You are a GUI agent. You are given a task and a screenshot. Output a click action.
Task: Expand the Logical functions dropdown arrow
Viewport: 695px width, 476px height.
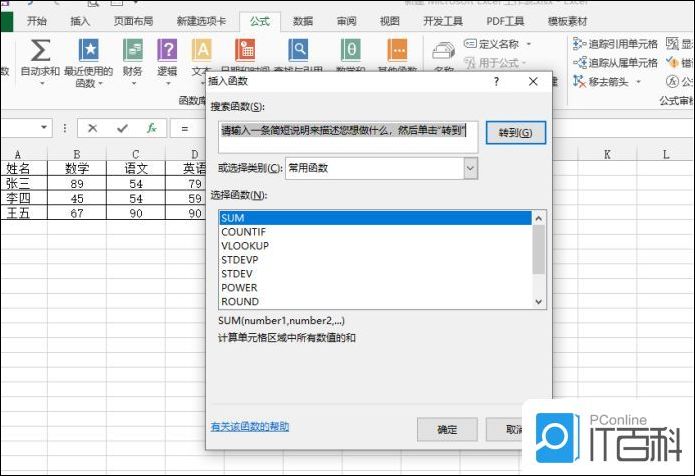pos(168,84)
